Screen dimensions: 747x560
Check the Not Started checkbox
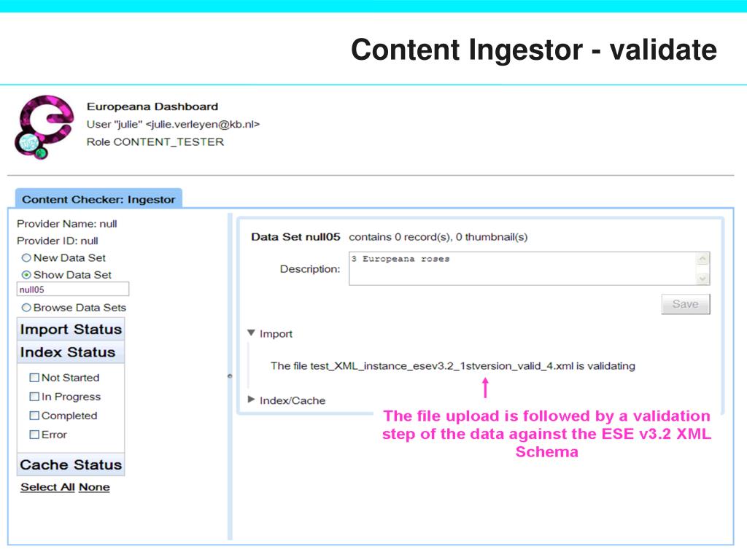(x=34, y=378)
